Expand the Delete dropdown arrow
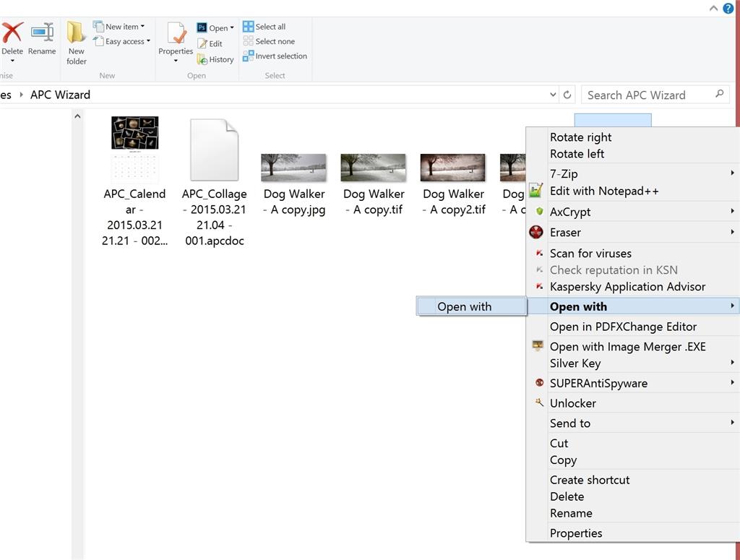The height and width of the screenshot is (560, 740). point(12,61)
